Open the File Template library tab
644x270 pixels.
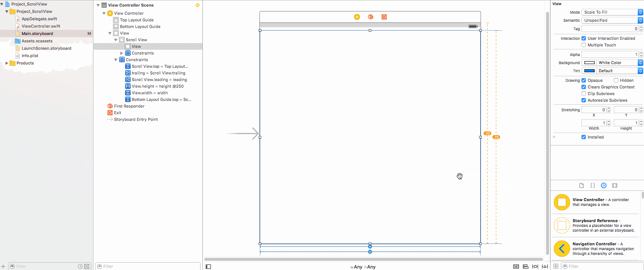point(581,186)
